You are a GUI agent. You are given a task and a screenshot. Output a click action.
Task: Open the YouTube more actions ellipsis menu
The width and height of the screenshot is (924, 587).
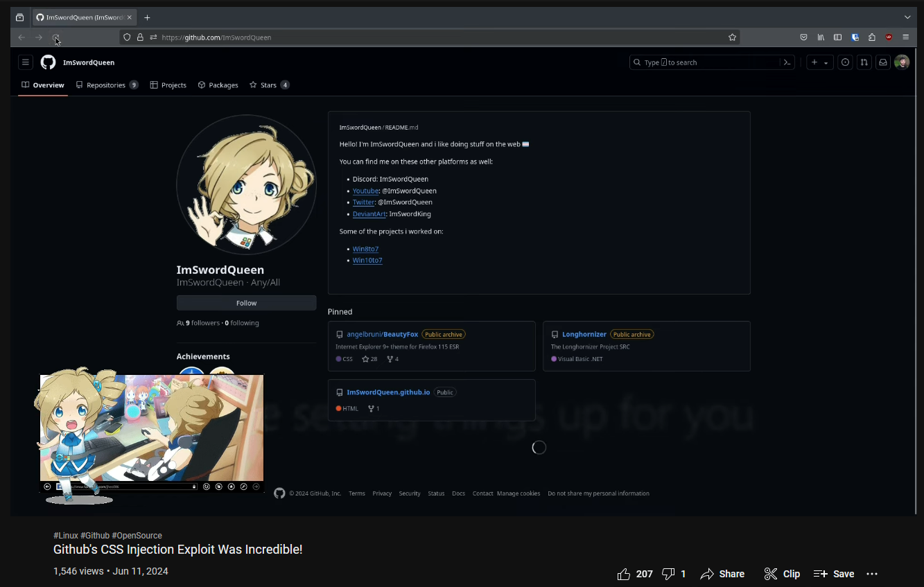click(x=872, y=574)
